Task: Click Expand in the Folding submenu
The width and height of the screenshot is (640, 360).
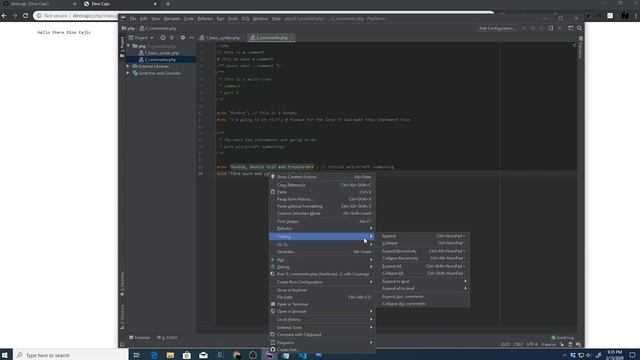Action: (x=423, y=236)
